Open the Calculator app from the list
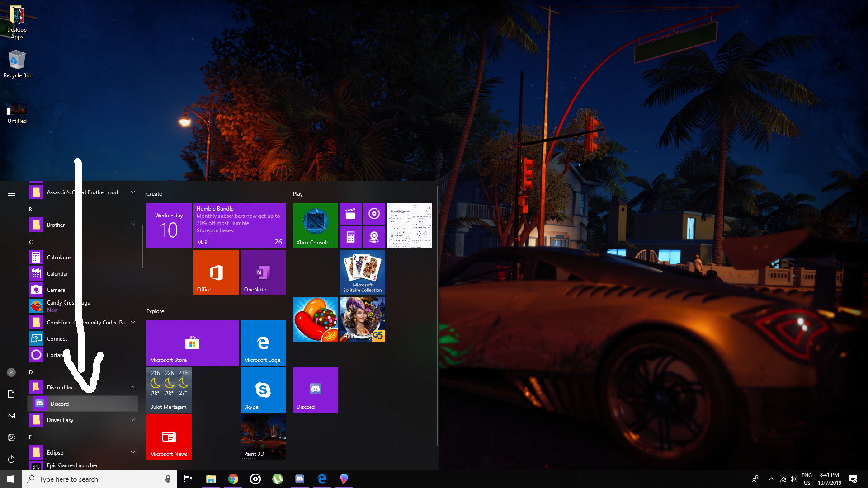Image resolution: width=868 pixels, height=488 pixels. [83, 258]
